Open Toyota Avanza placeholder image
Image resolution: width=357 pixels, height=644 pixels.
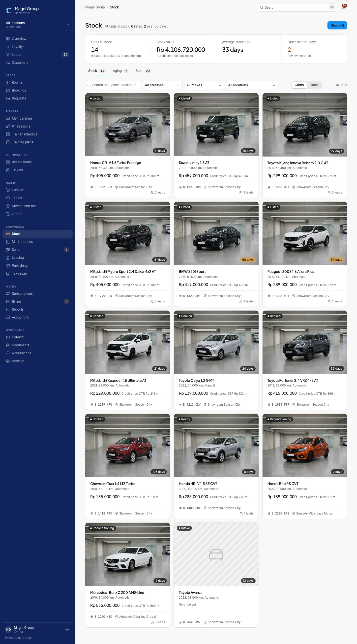tap(216, 554)
